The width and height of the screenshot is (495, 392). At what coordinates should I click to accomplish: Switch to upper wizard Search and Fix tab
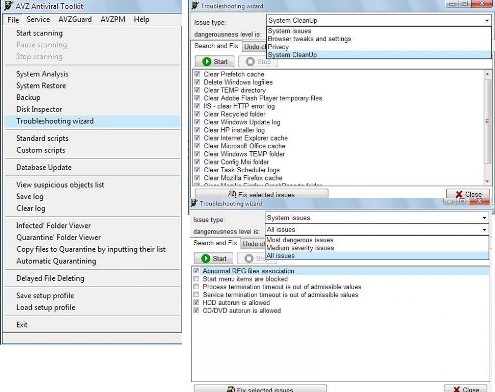[x=216, y=46]
